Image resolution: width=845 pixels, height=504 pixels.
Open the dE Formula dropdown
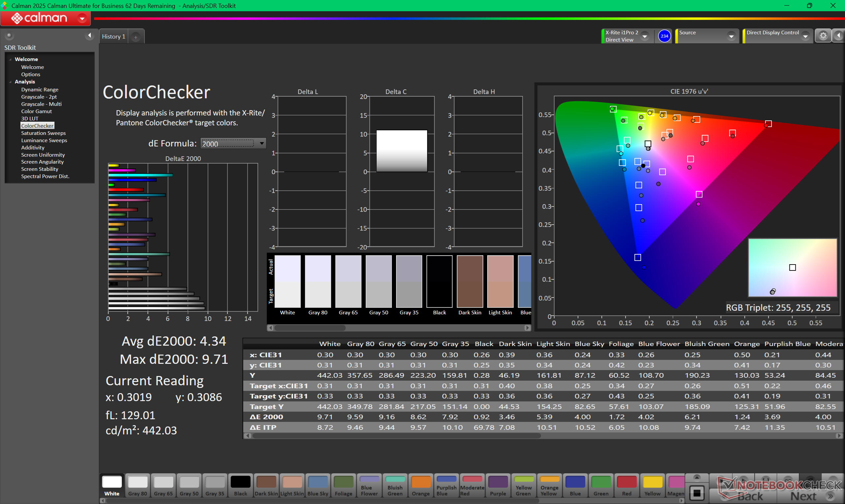pyautogui.click(x=262, y=143)
